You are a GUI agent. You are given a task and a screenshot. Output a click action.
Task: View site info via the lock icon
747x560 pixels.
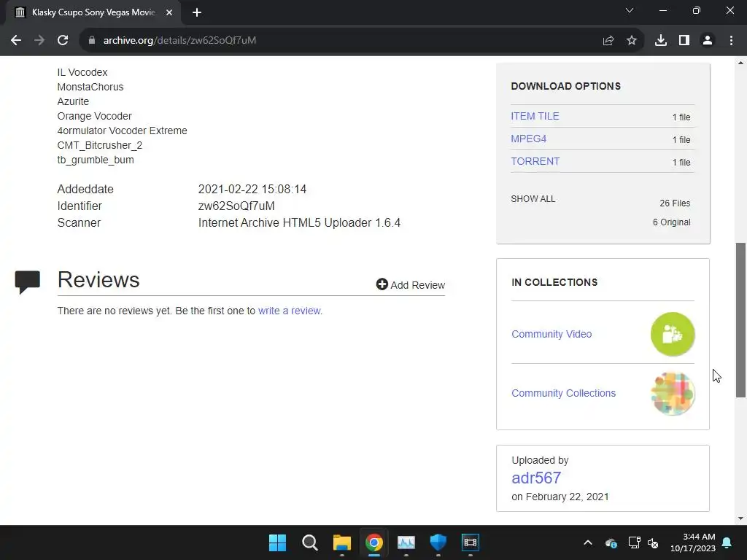coord(91,41)
